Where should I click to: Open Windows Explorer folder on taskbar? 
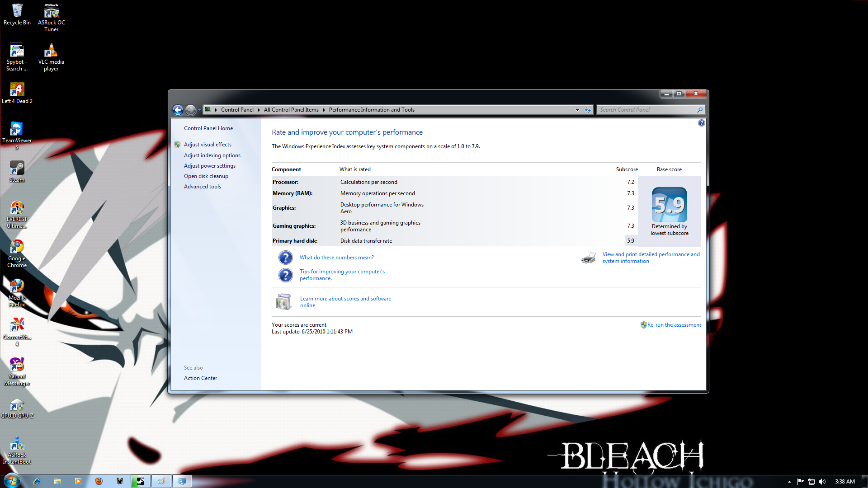pyautogui.click(x=57, y=481)
